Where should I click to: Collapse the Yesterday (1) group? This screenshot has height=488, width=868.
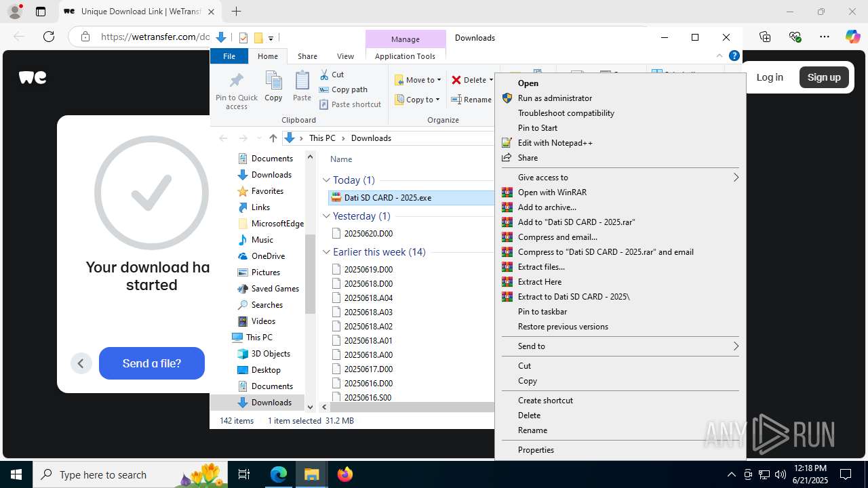click(326, 216)
